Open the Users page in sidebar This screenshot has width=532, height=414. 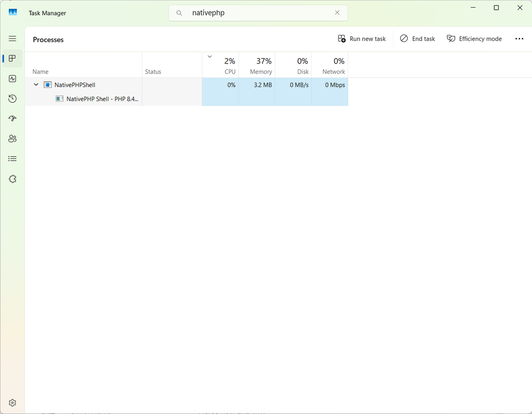[x=12, y=138]
